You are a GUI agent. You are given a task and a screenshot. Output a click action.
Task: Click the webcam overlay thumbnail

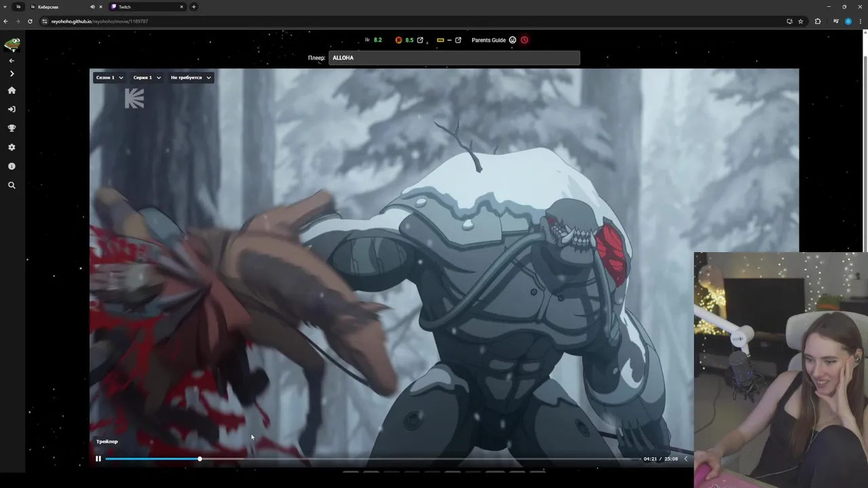781,370
